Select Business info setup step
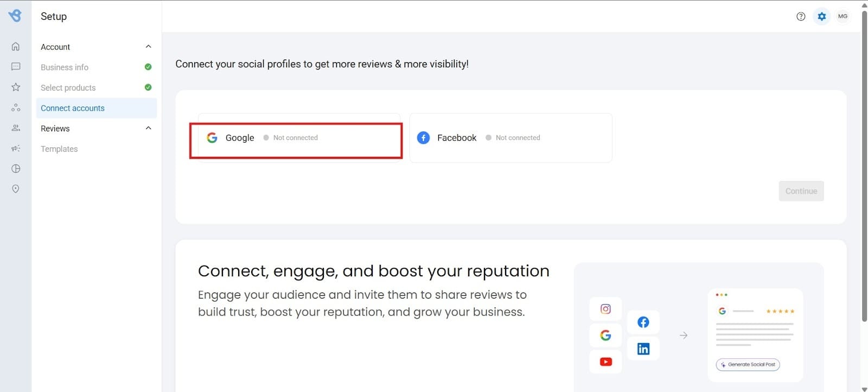The height and width of the screenshot is (392, 868). click(x=65, y=67)
